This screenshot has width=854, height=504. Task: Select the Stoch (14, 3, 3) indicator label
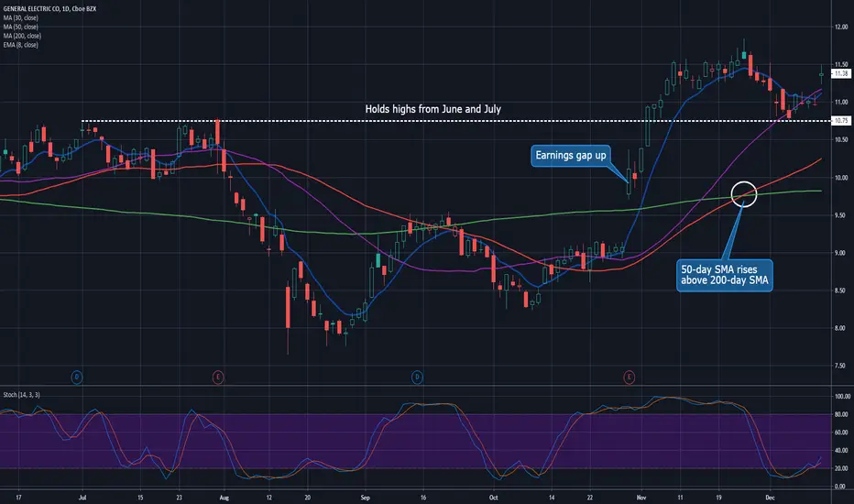[22, 394]
